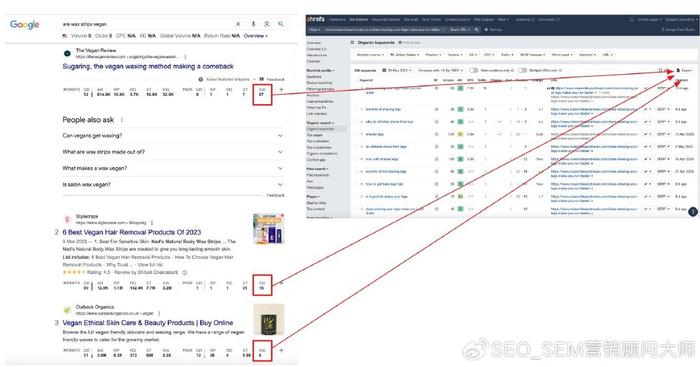Expand Is salon wax vegan question
Screen dimensions: 700x367
(173, 184)
